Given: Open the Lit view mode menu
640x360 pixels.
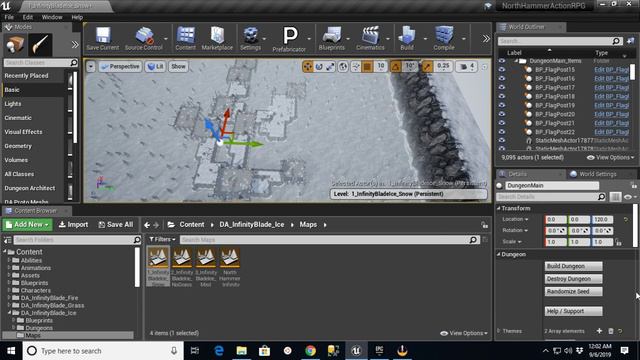Looking at the screenshot, I should coord(156,67).
